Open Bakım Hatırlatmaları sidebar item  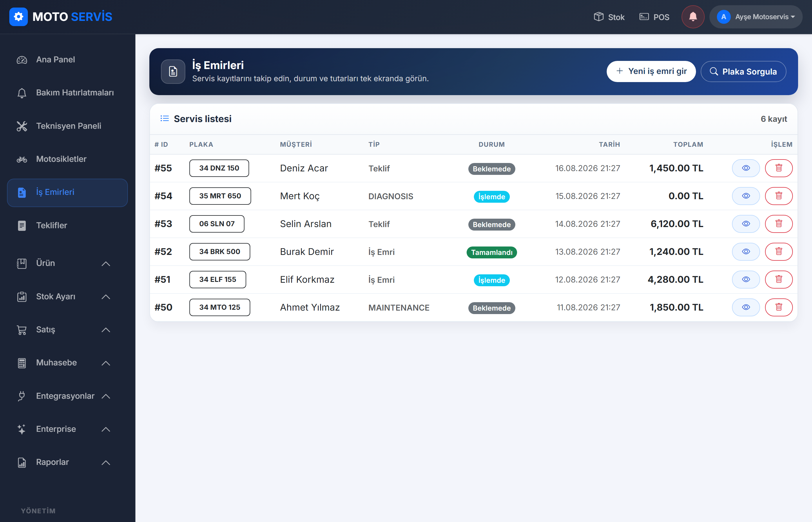pos(68,93)
